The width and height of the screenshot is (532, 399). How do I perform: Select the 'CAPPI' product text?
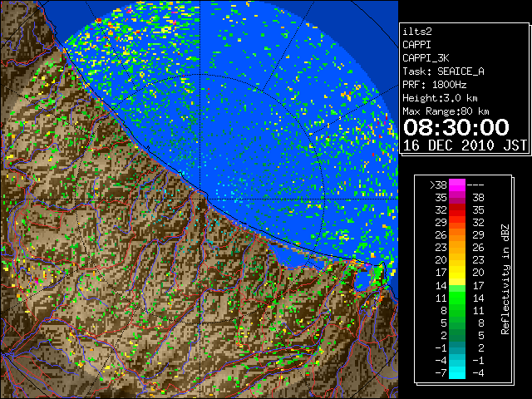[416, 45]
